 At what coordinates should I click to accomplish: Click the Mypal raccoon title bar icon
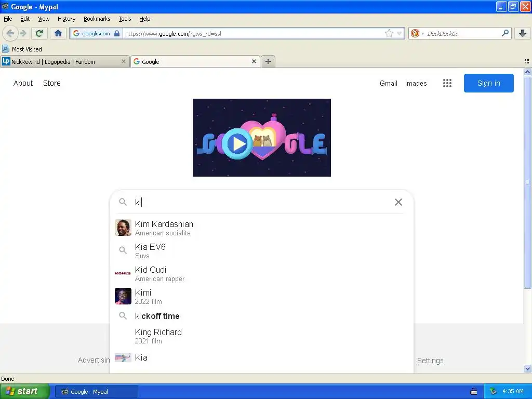(x=5, y=6)
